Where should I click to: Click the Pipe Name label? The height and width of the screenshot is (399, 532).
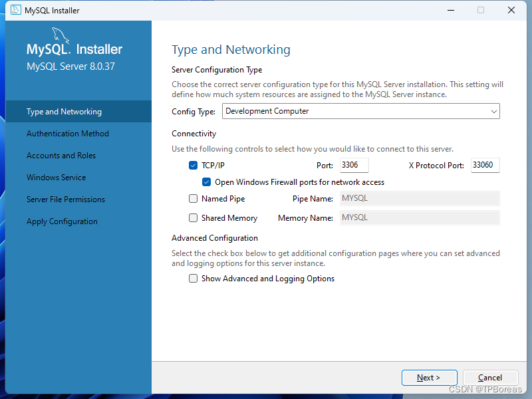313,199
